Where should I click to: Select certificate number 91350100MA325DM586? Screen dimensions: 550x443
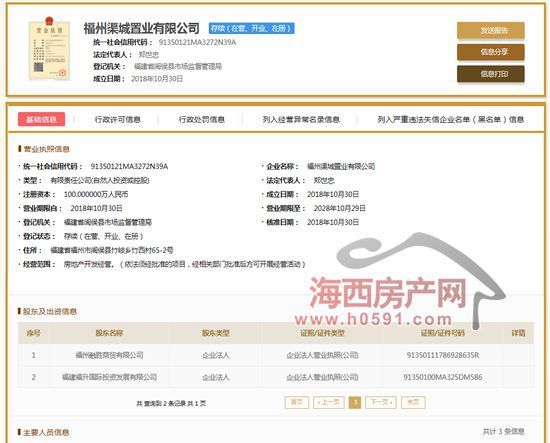pyautogui.click(x=443, y=377)
